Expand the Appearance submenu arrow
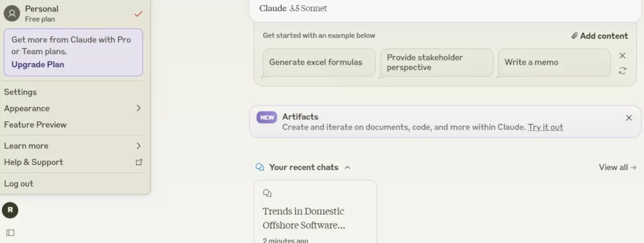Viewport: 644px width, 243px height. (138, 108)
